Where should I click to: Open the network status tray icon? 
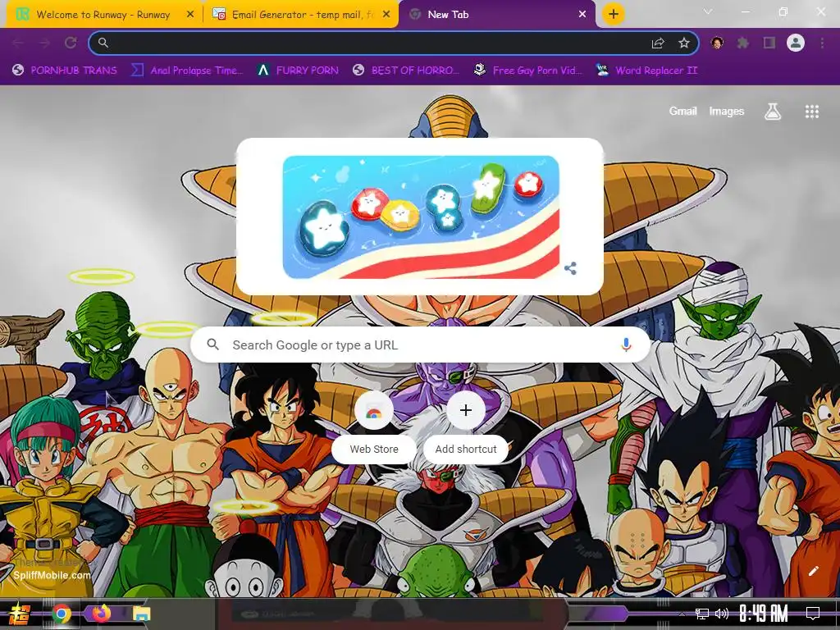702,614
